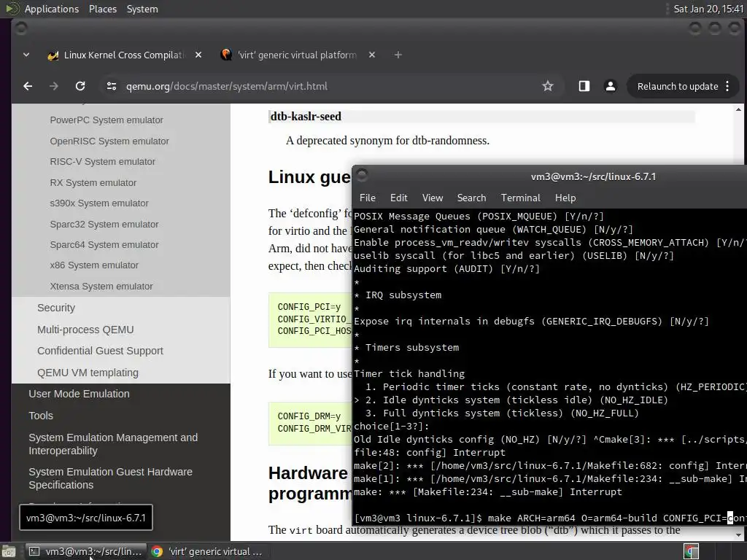The height and width of the screenshot is (560, 747).
Task: Open the browser side panel
Action: coord(584,86)
